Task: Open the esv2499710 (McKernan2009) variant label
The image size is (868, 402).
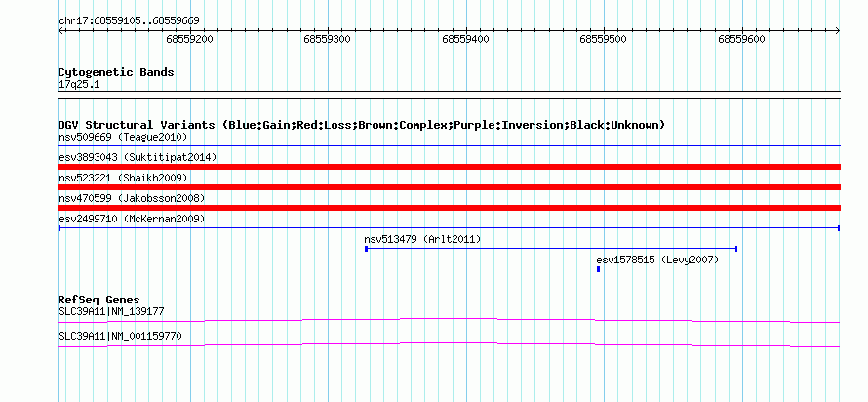Action: pos(132,220)
